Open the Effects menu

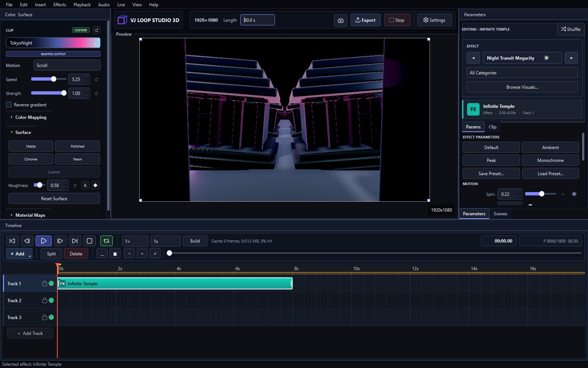(60, 4)
